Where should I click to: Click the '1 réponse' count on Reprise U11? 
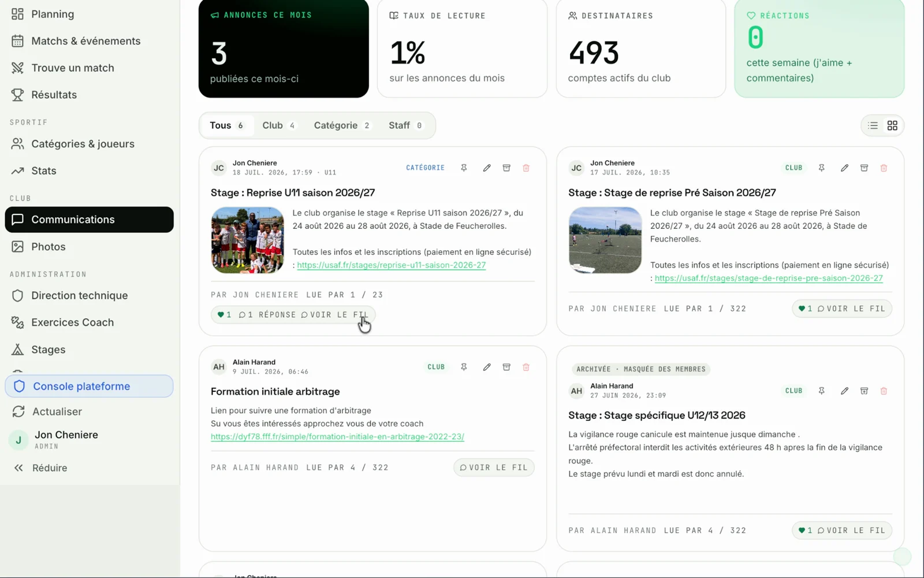pyautogui.click(x=267, y=315)
